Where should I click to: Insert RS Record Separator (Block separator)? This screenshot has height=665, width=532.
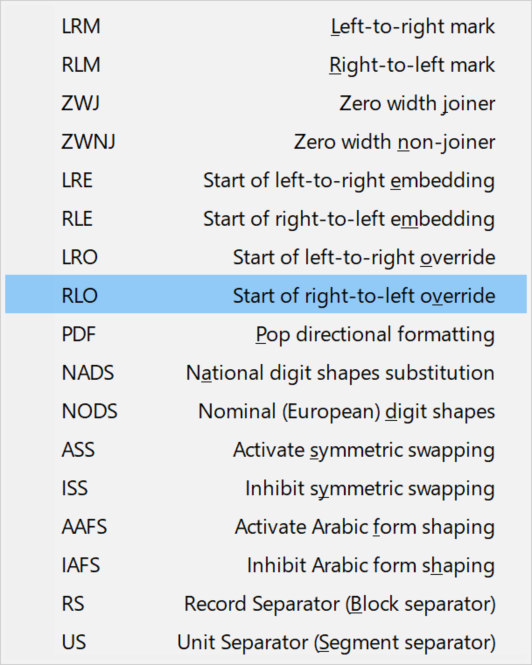[266, 604]
